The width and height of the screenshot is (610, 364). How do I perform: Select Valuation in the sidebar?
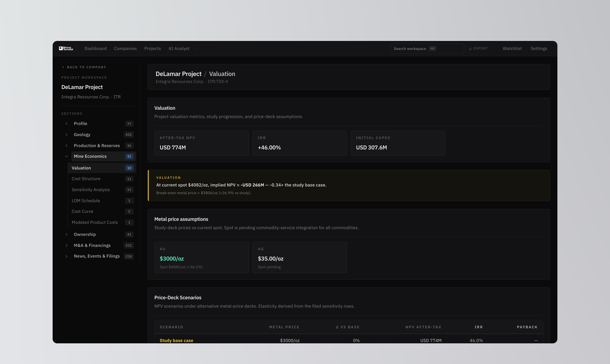click(102, 168)
